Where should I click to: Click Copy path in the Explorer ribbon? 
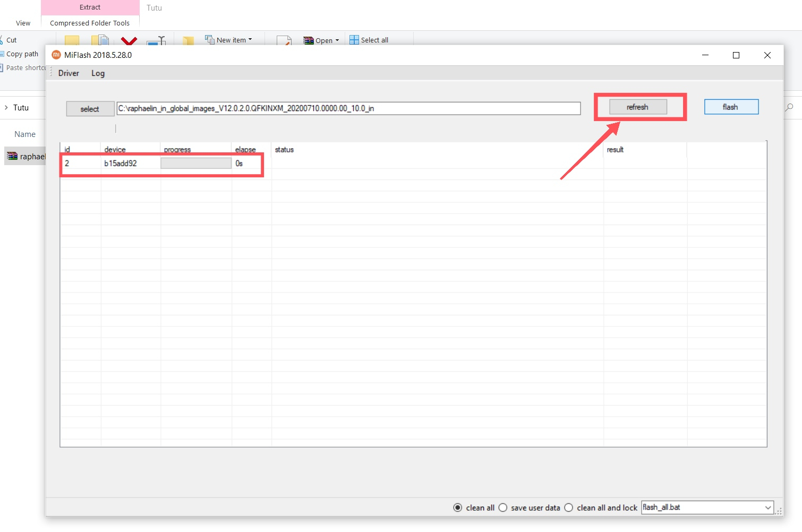pos(22,54)
